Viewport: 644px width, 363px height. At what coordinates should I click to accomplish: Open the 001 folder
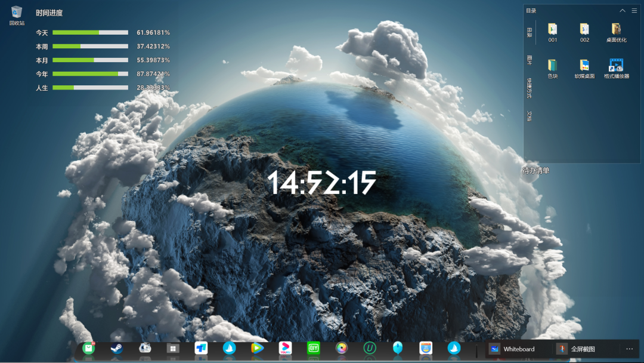click(552, 33)
